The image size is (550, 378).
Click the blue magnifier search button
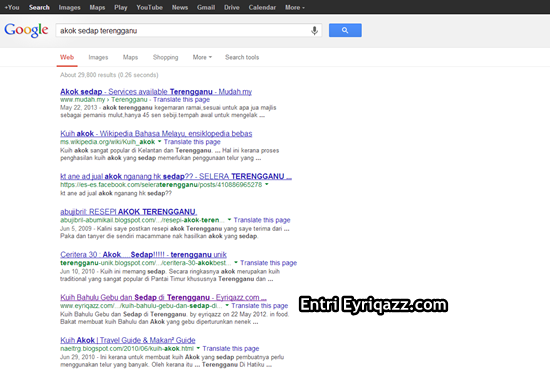[345, 30]
